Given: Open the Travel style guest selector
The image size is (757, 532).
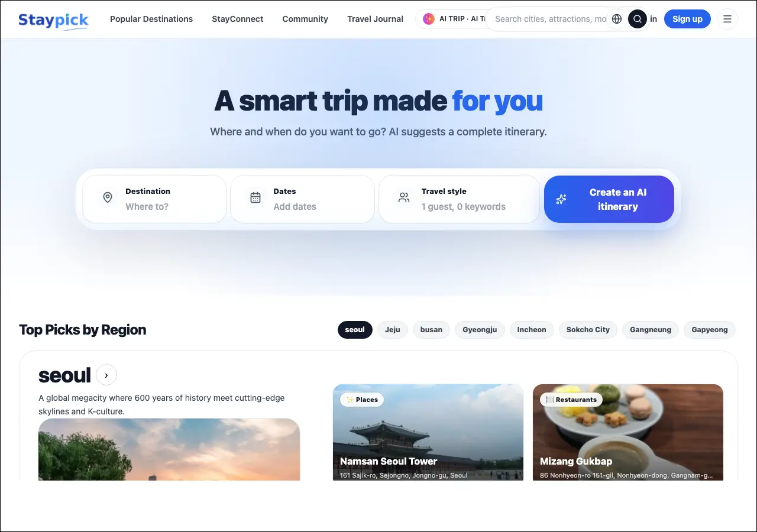Looking at the screenshot, I should 459,199.
